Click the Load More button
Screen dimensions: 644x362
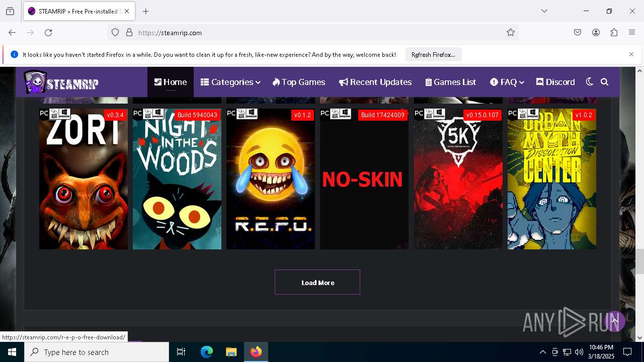[x=317, y=282]
